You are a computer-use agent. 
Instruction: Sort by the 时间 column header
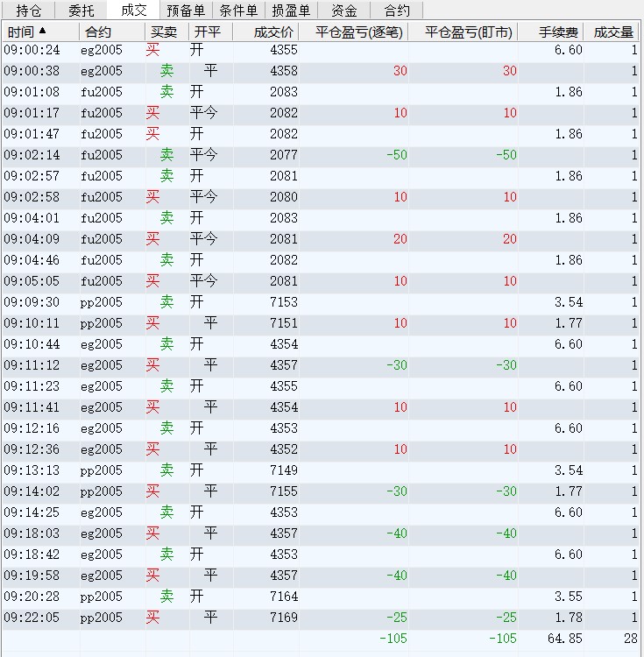click(x=40, y=32)
